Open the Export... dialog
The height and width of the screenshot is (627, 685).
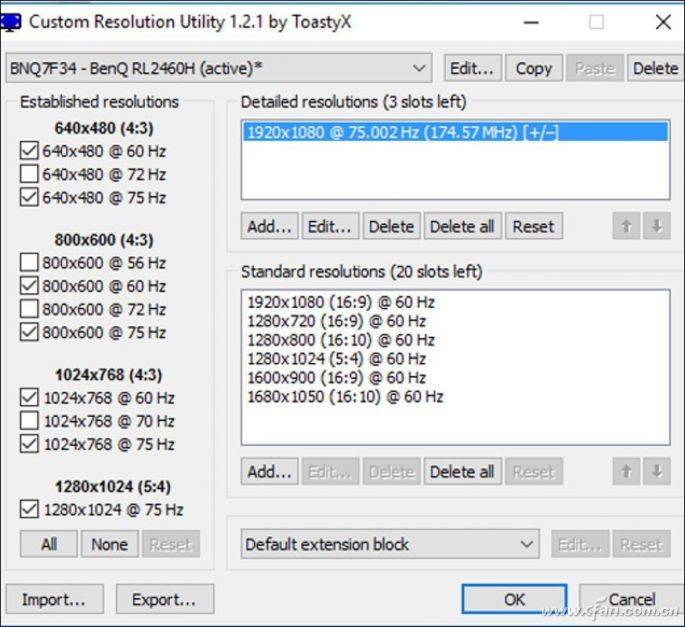[165, 599]
